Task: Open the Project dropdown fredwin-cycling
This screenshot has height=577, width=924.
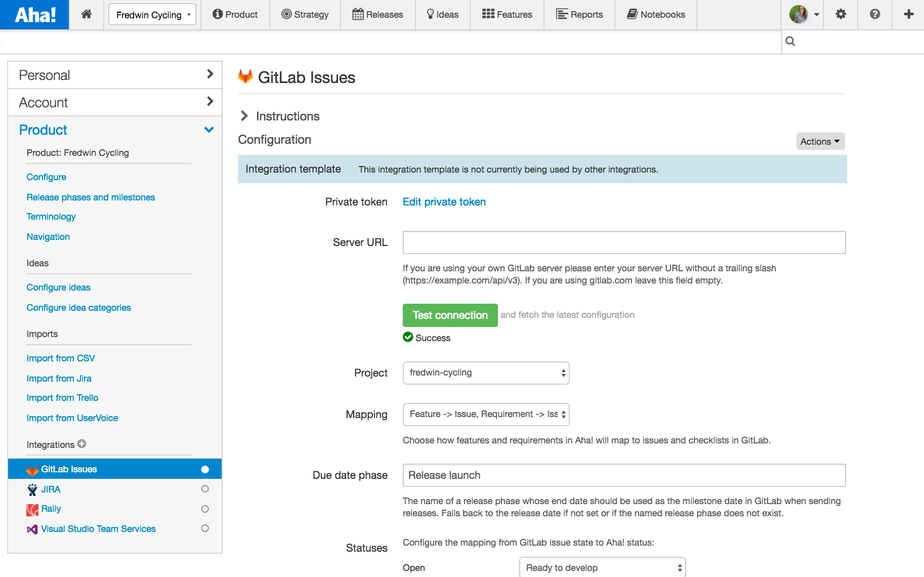Action: click(486, 373)
